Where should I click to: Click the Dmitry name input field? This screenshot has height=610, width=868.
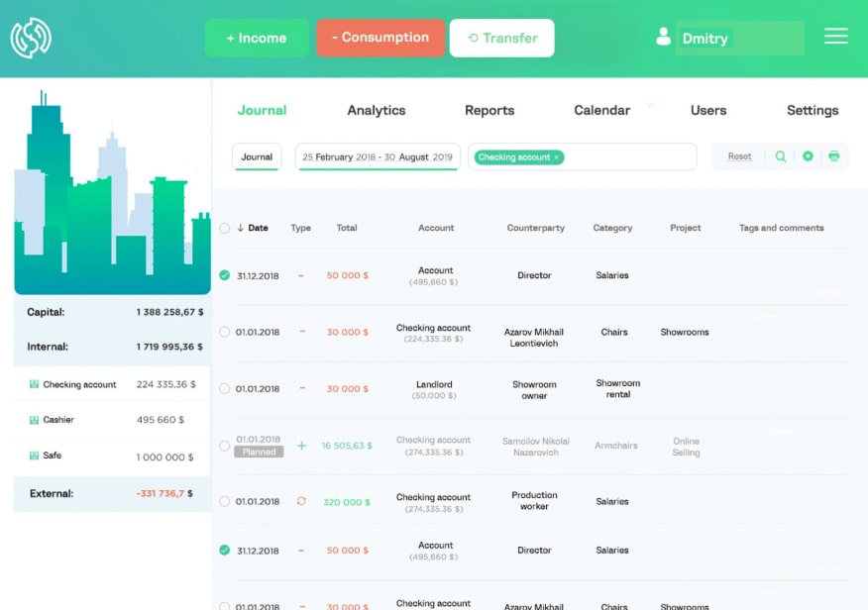point(743,37)
